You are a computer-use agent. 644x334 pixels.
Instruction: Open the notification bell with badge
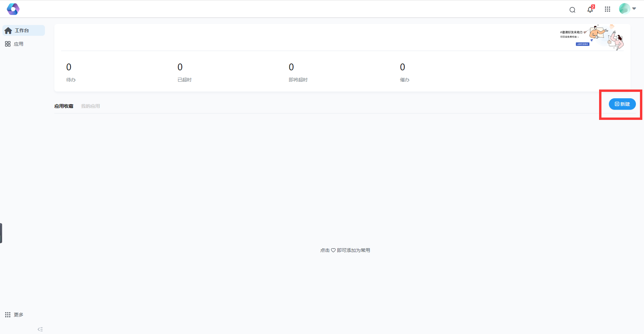590,9
